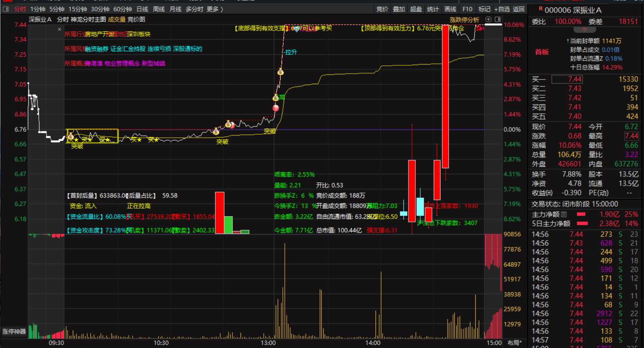
Task: Add stock to watchlist with +自选
Action: click(x=502, y=9)
